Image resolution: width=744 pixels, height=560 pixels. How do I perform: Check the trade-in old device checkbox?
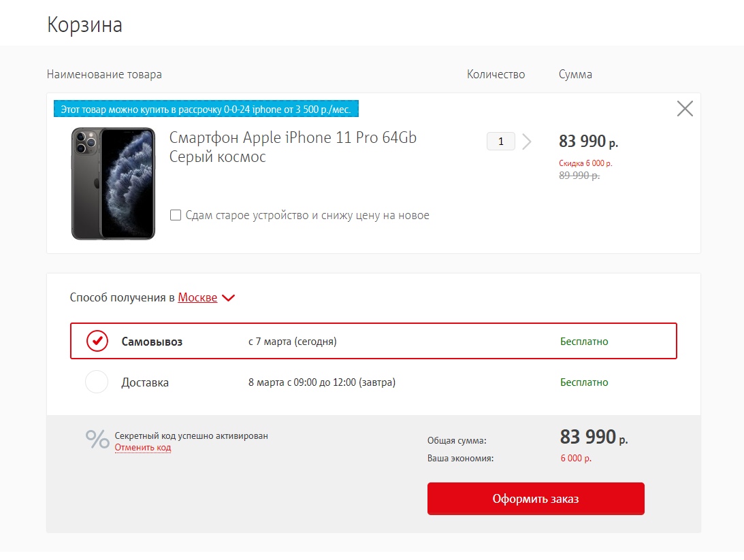[176, 215]
